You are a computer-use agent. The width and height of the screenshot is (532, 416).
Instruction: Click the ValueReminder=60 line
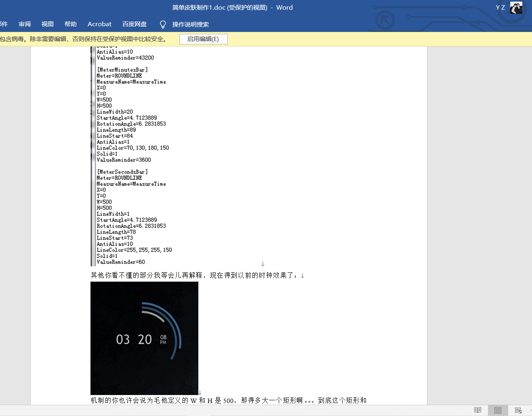pos(121,262)
